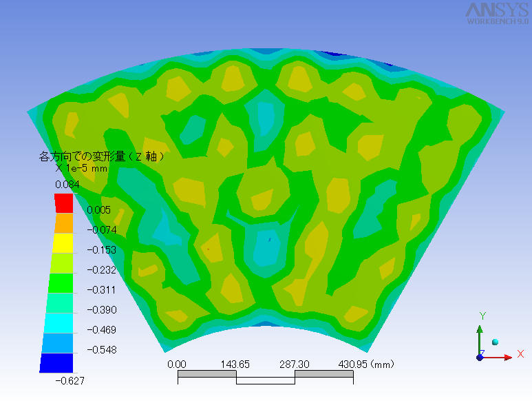Click legend maximum value 0.084
The height and width of the screenshot is (401, 532).
(x=67, y=185)
